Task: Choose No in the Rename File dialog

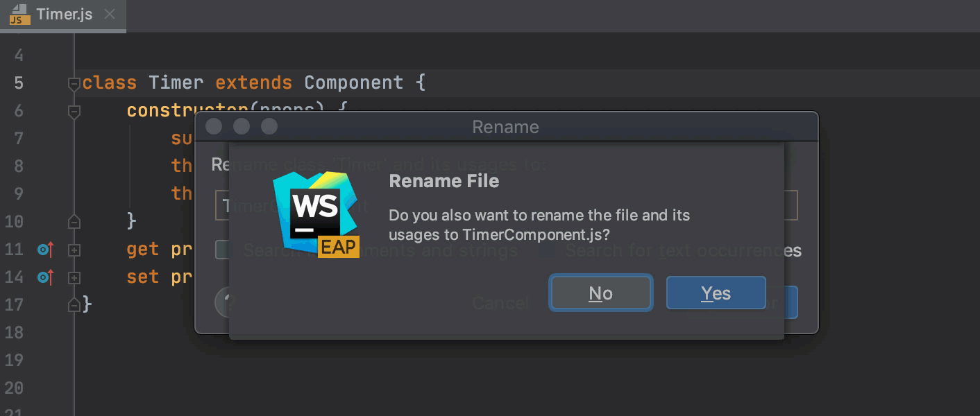Action: (x=600, y=293)
